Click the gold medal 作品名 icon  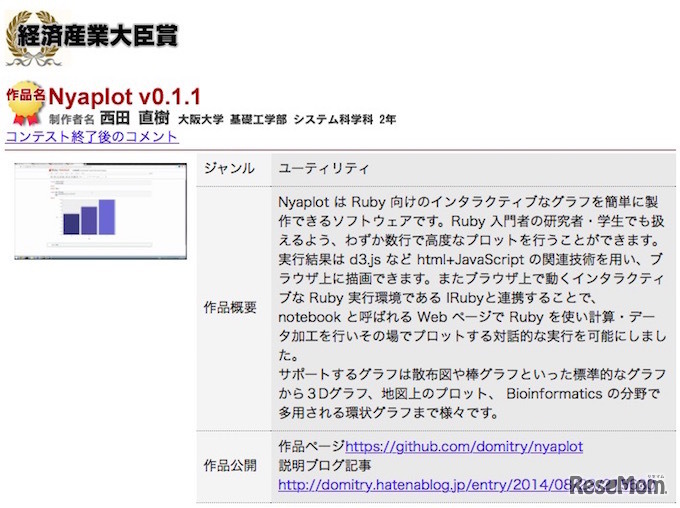26,103
